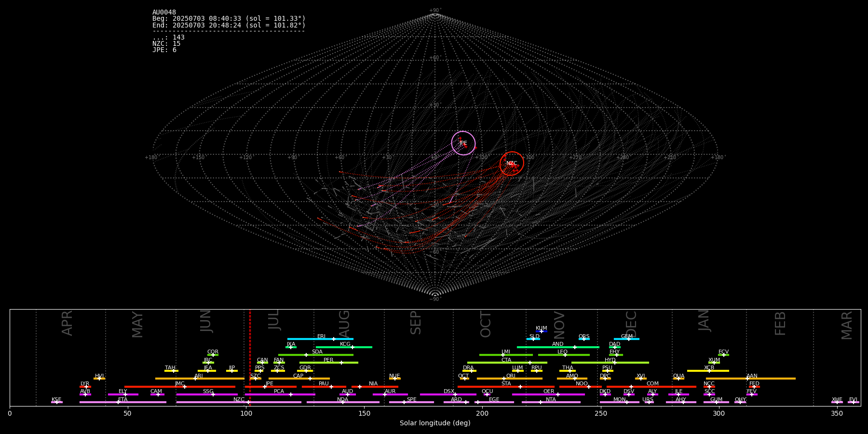The width and height of the screenshot is (868, 434).
Task: Click the LYR shower label in timeline
Action: (85, 384)
